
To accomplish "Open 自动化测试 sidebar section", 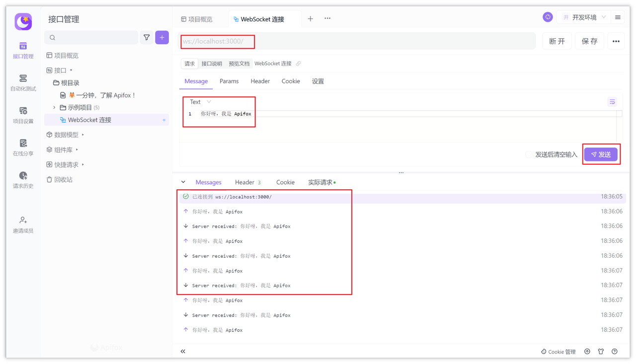I will point(23,83).
